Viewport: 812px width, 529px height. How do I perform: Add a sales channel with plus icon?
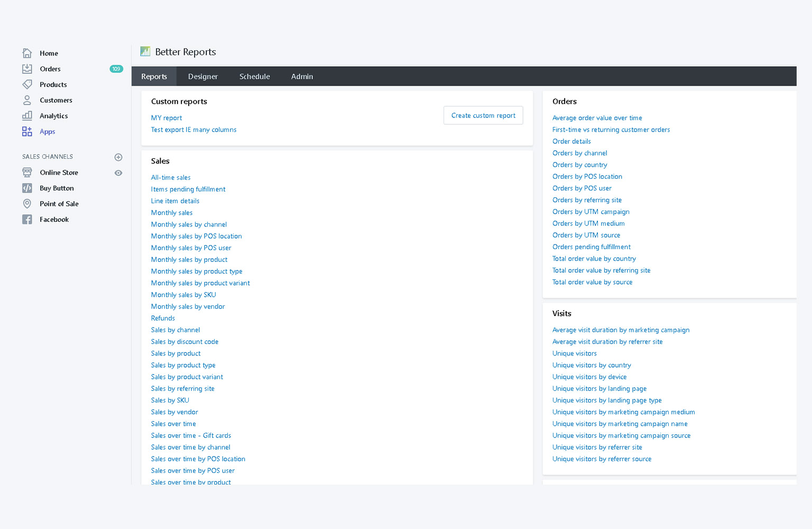coord(118,157)
